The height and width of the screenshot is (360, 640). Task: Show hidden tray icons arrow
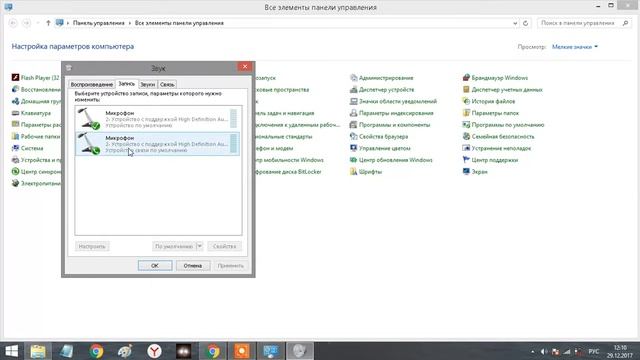pos(532,351)
